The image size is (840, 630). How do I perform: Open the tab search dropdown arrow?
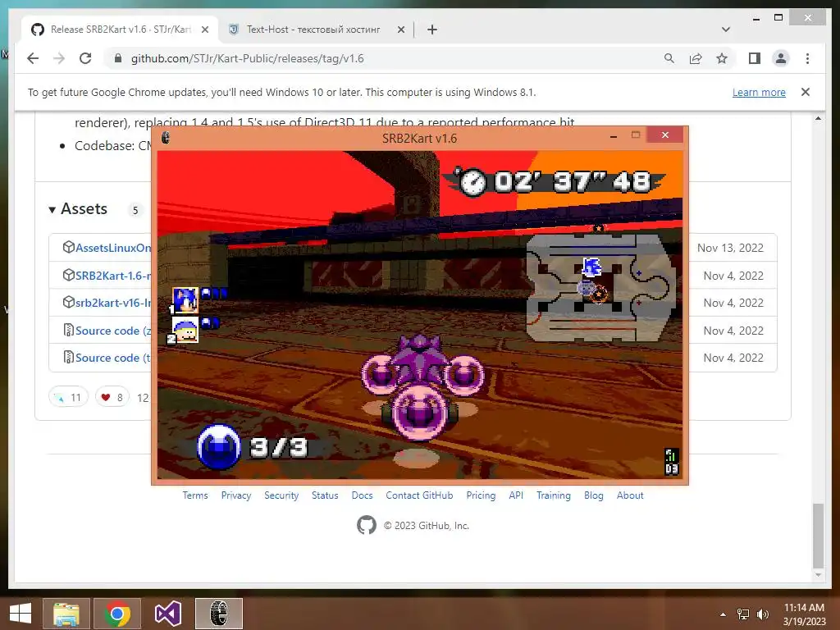point(725,30)
